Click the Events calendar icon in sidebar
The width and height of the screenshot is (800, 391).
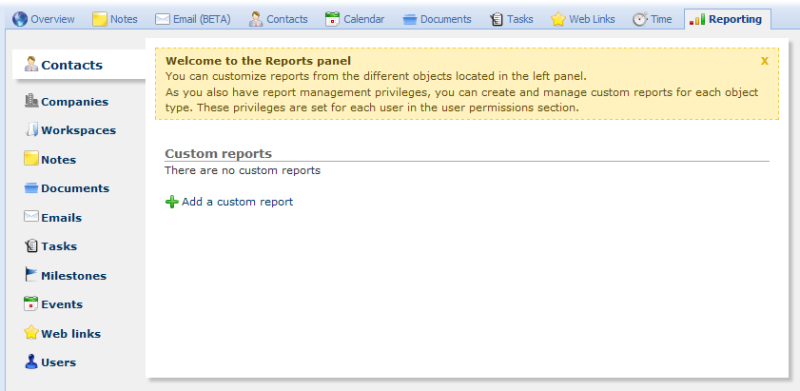pyautogui.click(x=32, y=304)
